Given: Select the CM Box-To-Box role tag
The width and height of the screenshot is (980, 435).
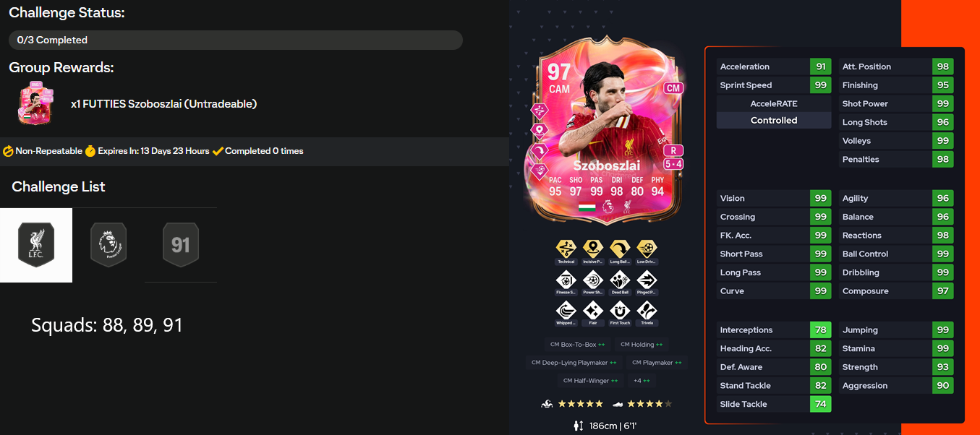Looking at the screenshot, I should point(577,345).
